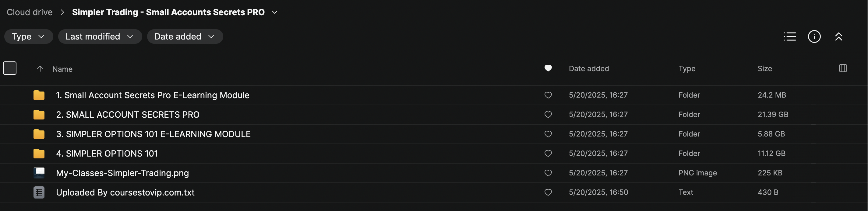Switch to list view layout icon

(790, 36)
